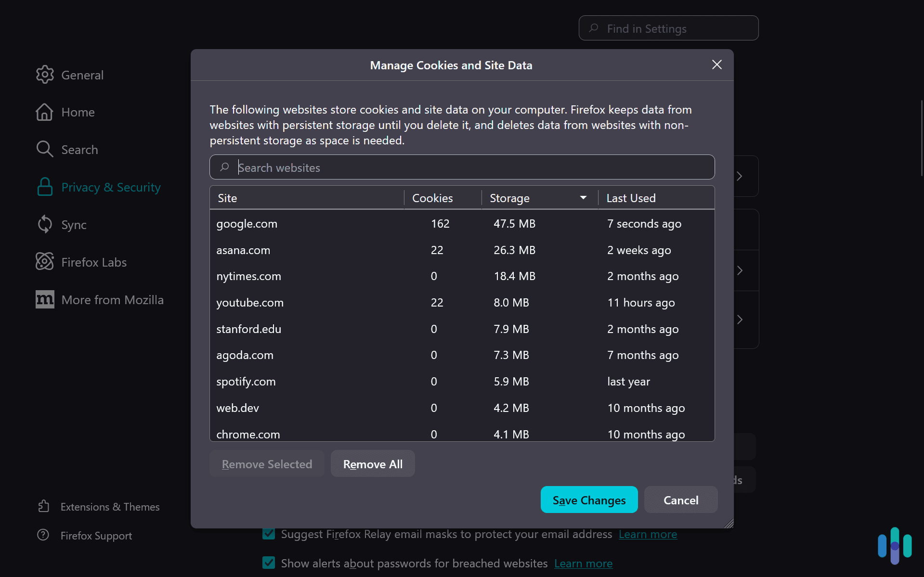Viewport: 924px width, 577px height.
Task: Close the Manage Cookies dialog
Action: click(716, 64)
